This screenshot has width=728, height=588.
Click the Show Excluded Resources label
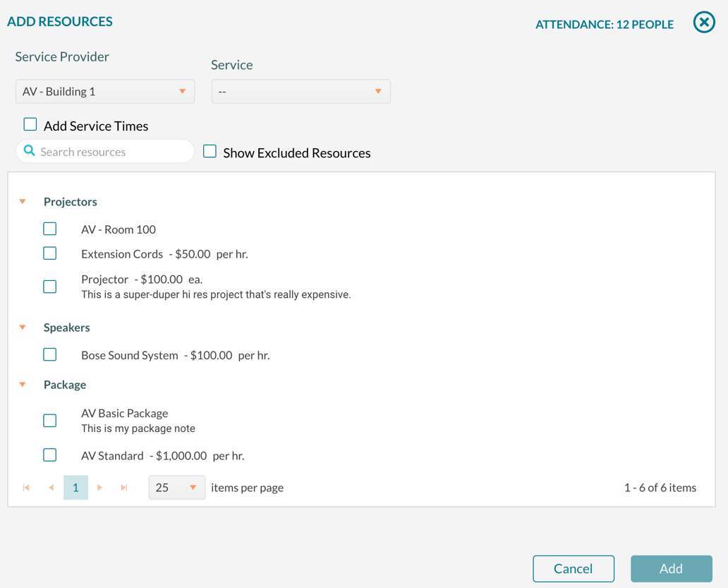pyautogui.click(x=297, y=152)
